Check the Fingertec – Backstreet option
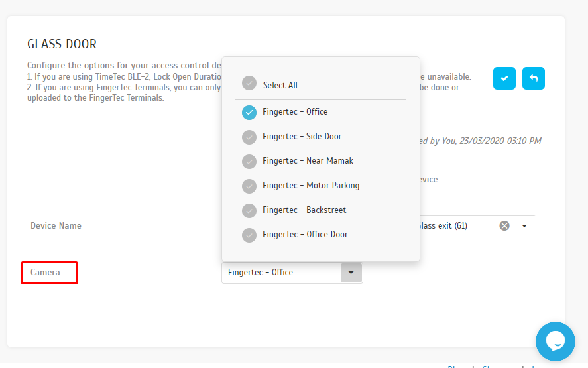Screen dimensions: 588x368 (249, 210)
